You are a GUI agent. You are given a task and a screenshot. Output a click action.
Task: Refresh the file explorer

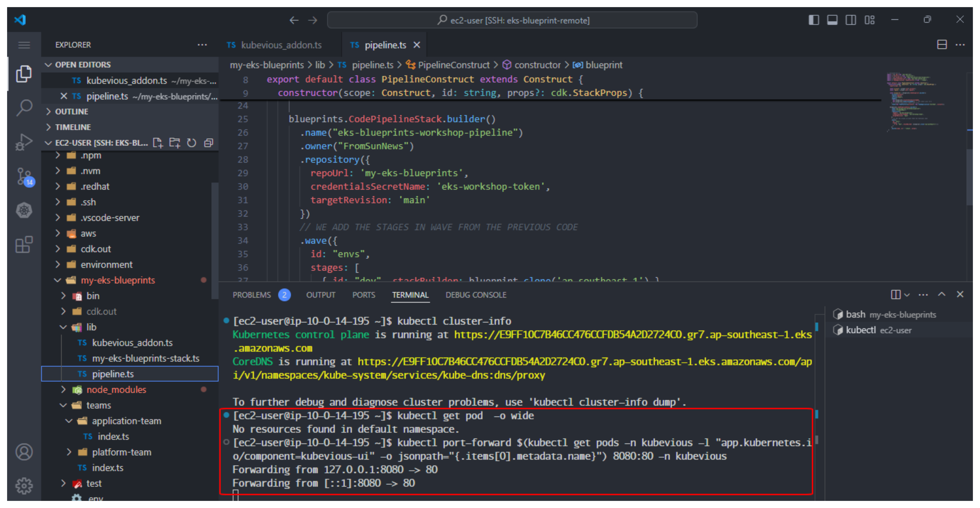pos(192,143)
